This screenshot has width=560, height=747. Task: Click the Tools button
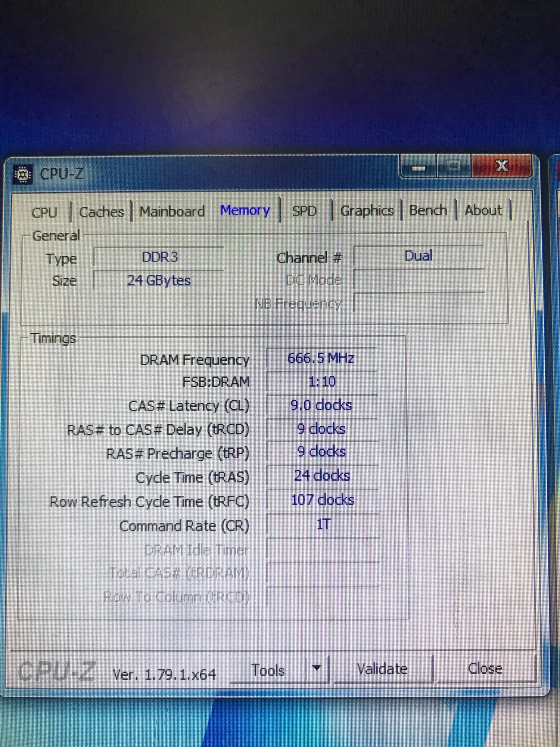[268, 670]
